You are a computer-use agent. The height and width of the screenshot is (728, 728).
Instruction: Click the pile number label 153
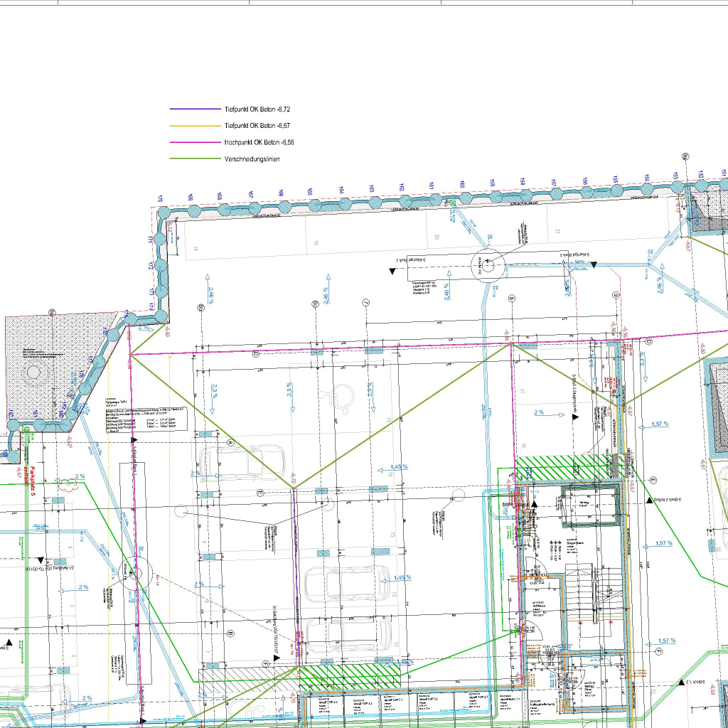675,176
